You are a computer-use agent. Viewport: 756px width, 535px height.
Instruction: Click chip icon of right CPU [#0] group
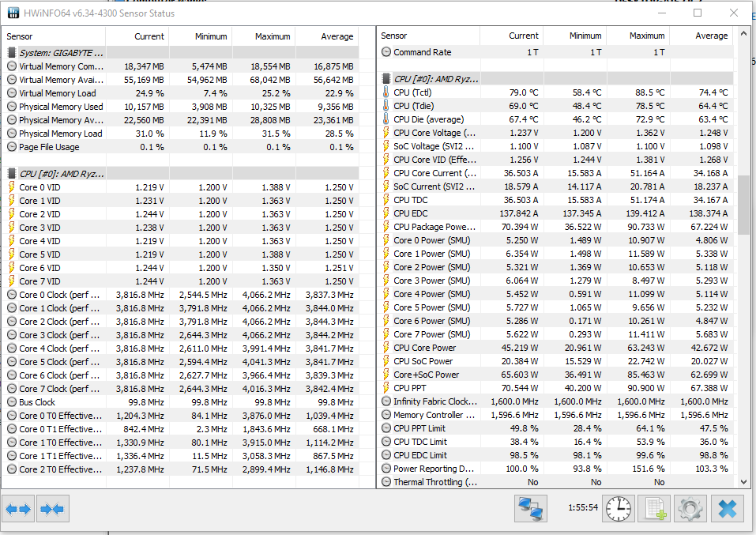386,79
